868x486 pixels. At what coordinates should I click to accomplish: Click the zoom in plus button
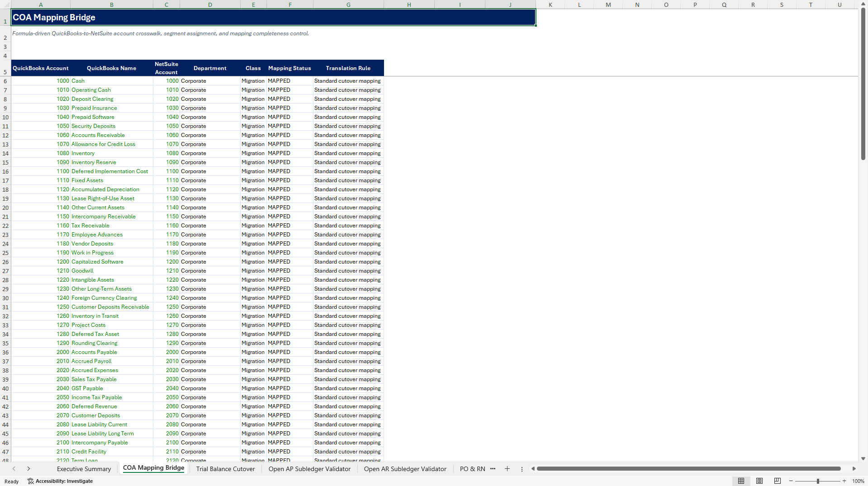point(844,481)
